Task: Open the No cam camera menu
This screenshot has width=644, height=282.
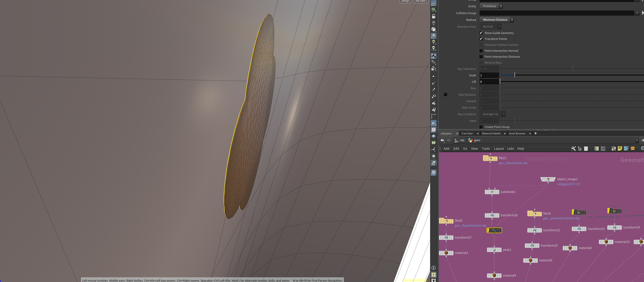Action: click(421, 1)
